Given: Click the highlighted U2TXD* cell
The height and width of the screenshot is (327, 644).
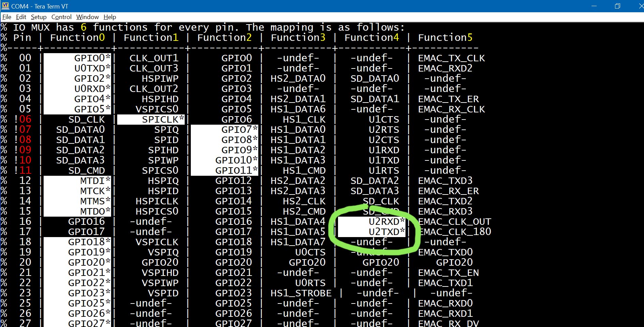Looking at the screenshot, I should 372,232.
